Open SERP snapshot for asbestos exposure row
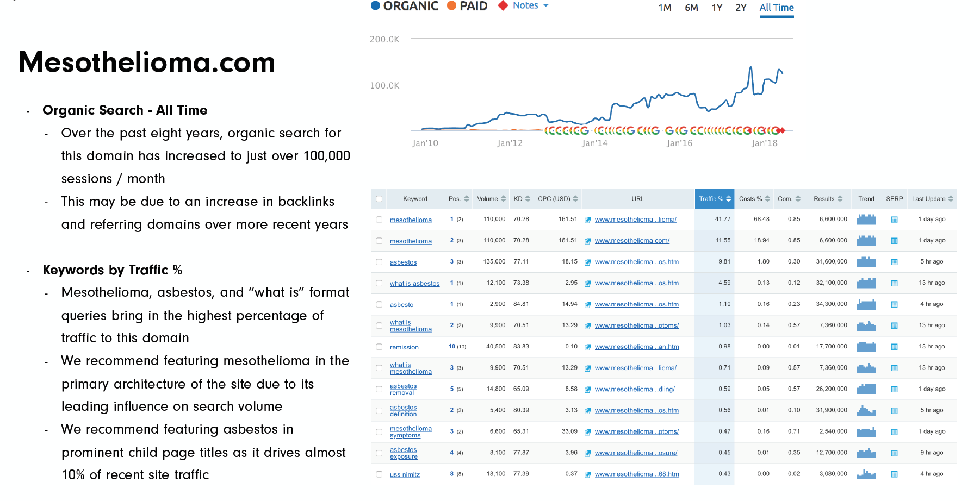Screen dimensions: 980x501 [x=894, y=453]
